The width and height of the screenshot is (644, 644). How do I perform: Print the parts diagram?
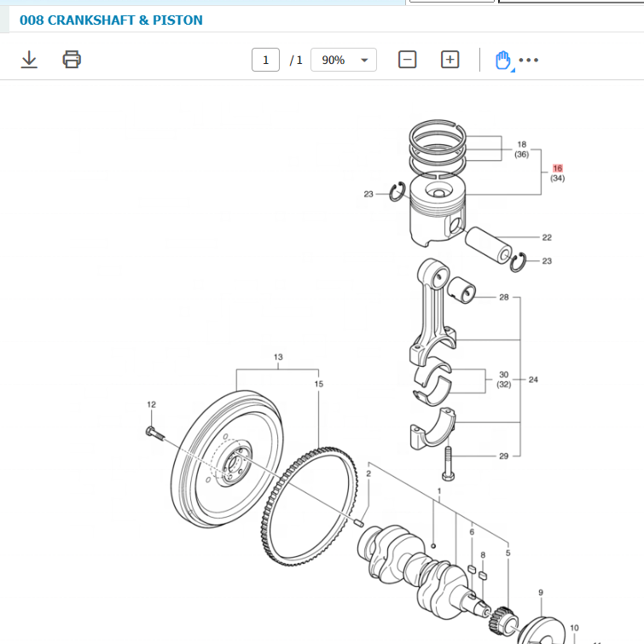(x=72, y=60)
